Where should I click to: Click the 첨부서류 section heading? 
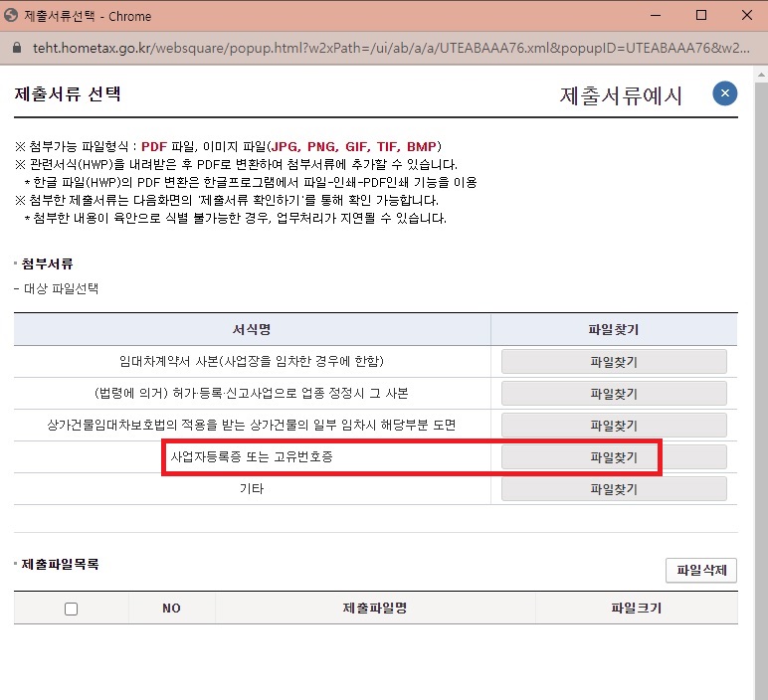click(47, 263)
